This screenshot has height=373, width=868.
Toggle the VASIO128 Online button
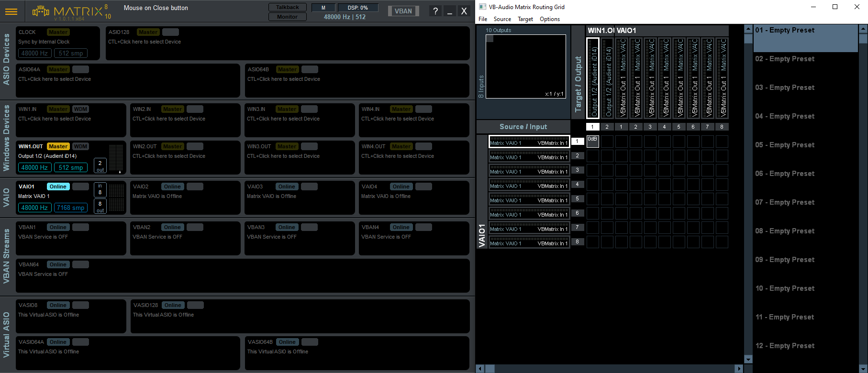point(173,305)
